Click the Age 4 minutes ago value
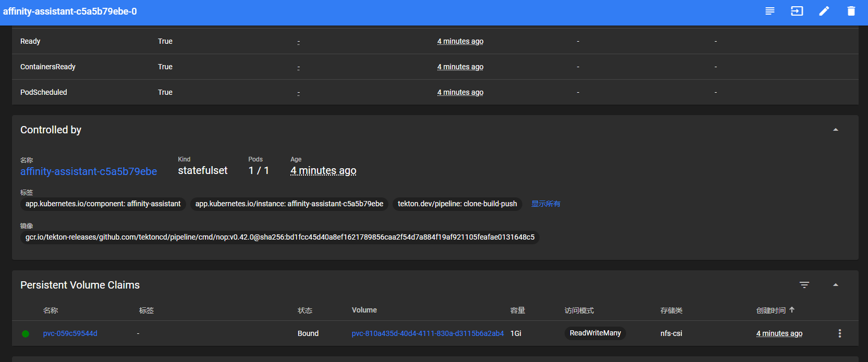Viewport: 868px width, 362px height. 323,170
